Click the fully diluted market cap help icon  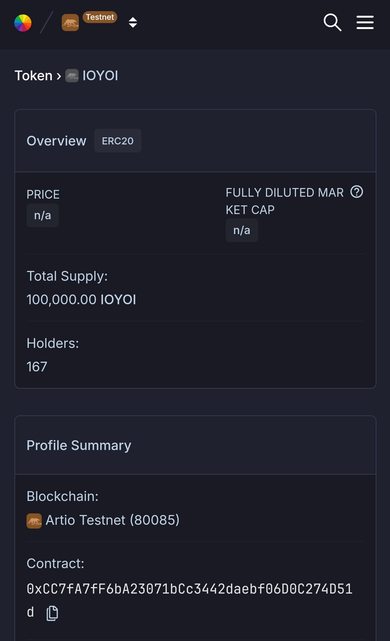click(x=356, y=192)
